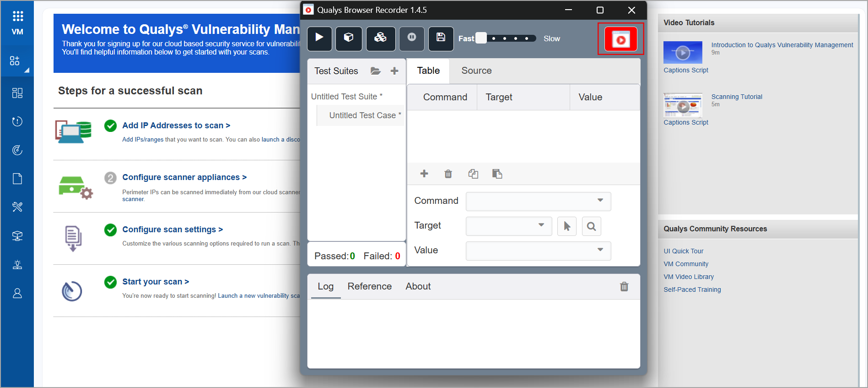
Task: Open the About tab
Action: (x=418, y=286)
